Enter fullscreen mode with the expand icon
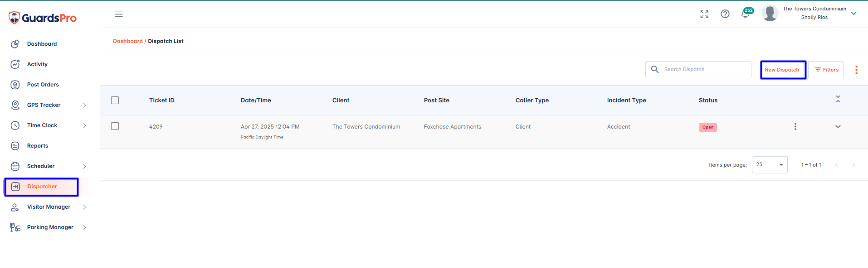This screenshot has width=868, height=268. pos(704,14)
